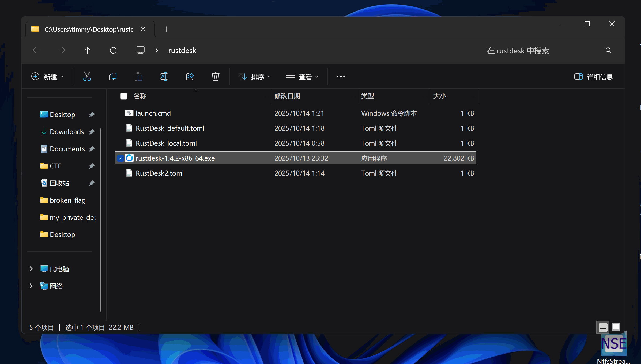Click the Share icon in toolbar
641x364 pixels.
click(190, 77)
